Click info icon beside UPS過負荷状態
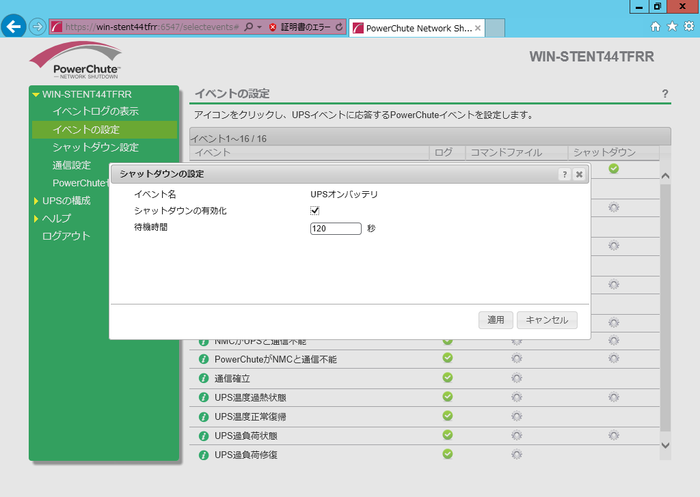The height and width of the screenshot is (497, 700). [204, 436]
